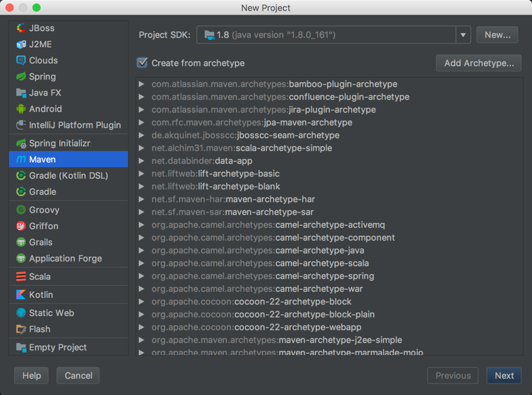532x395 pixels.
Task: Click the Java FX folder icon
Action: [x=21, y=93]
